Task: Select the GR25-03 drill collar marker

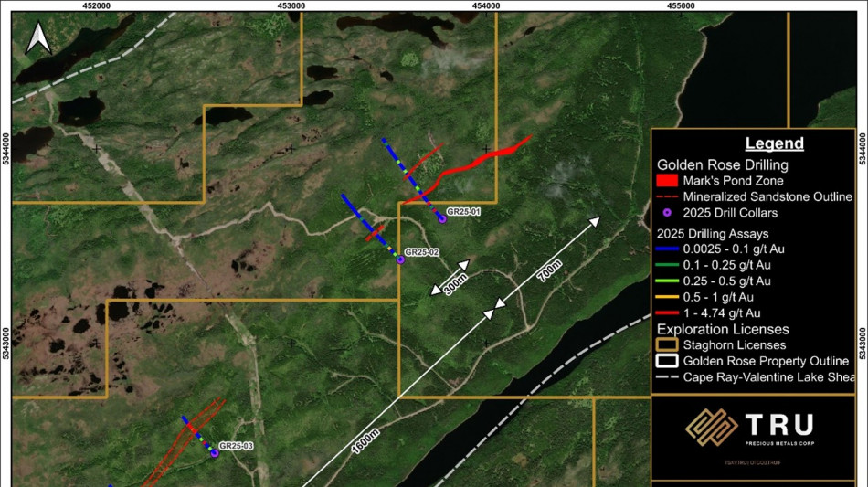Action: click(215, 452)
